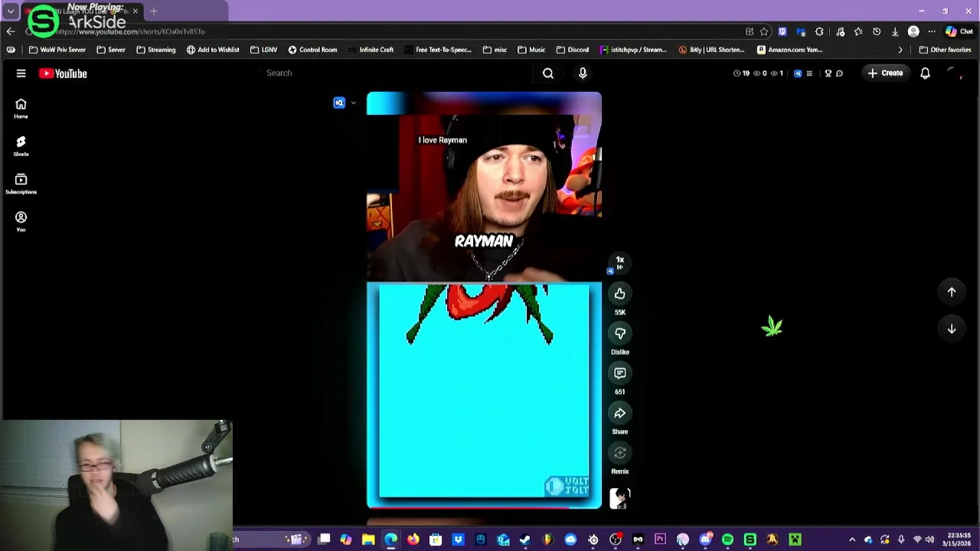Click the magnifier search button

point(548,73)
